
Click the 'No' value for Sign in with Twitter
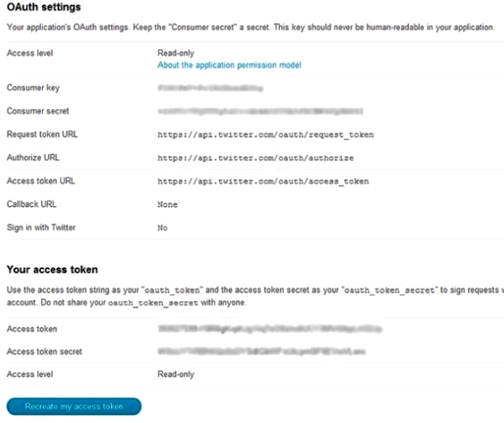(x=162, y=227)
